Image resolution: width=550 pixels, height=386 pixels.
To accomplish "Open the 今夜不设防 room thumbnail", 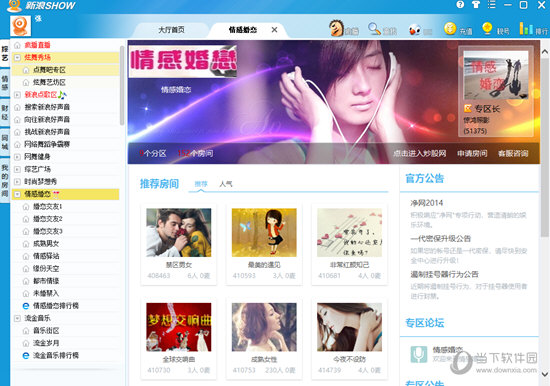I will (x=349, y=327).
